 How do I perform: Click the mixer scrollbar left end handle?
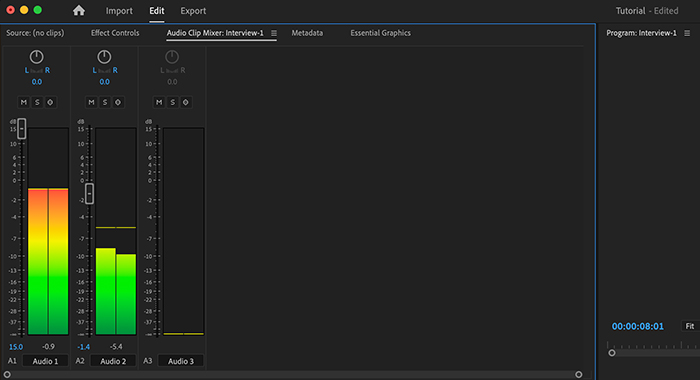[x=7, y=375]
